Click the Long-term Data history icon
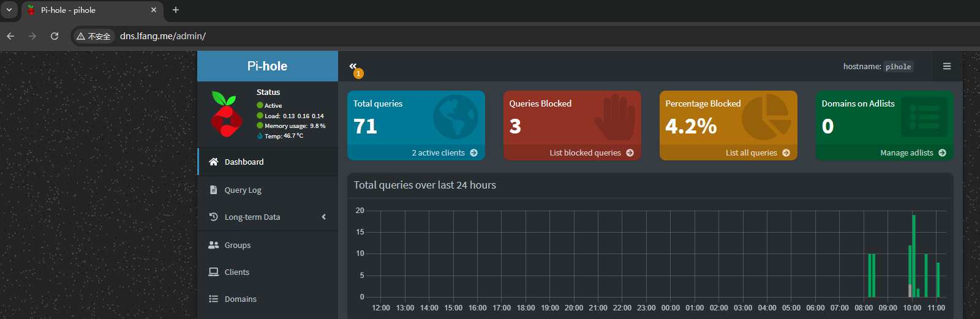The image size is (980, 319). 213,217
